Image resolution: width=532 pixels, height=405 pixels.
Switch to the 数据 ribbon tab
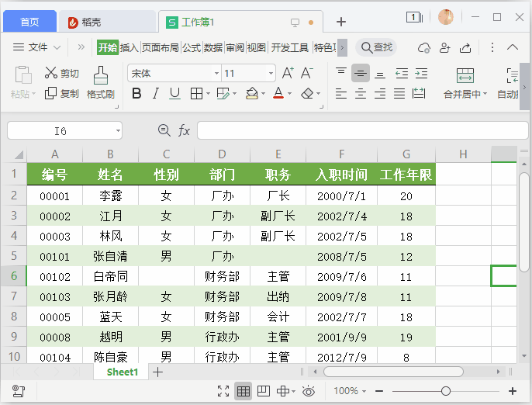(x=213, y=47)
